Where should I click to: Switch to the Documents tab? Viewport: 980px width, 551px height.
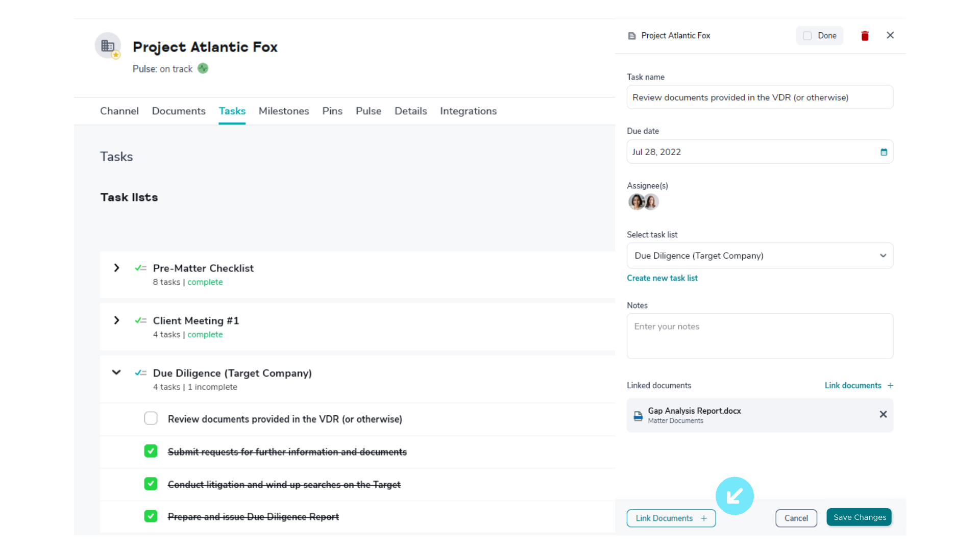(x=179, y=111)
